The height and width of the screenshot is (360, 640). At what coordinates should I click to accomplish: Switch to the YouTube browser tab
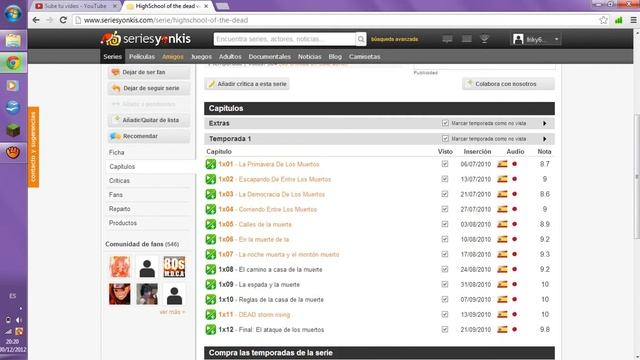tap(76, 6)
